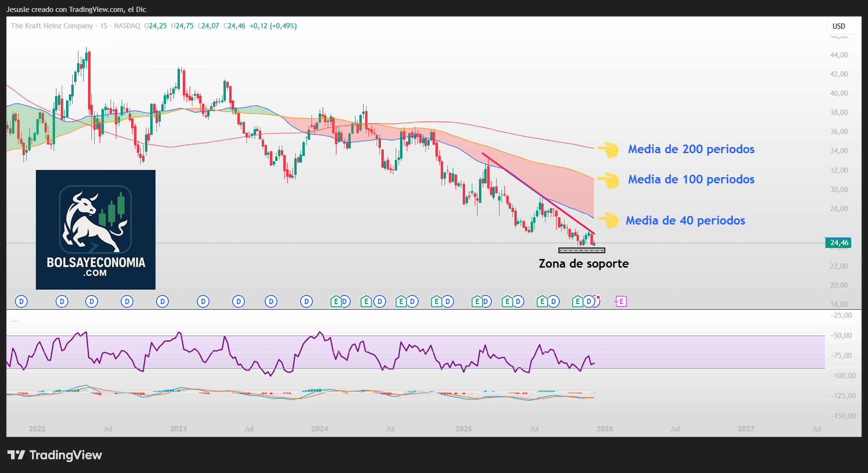Click the pointing hand beside Media de 200 periodos
Screen dimensions: 868x473
pos(608,149)
